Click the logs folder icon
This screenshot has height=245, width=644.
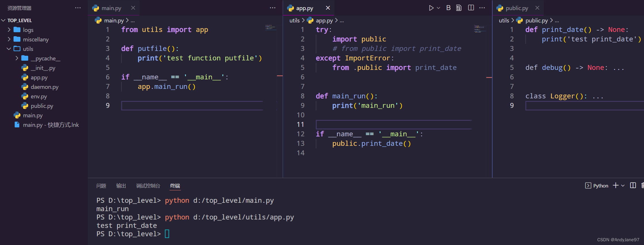[17, 30]
